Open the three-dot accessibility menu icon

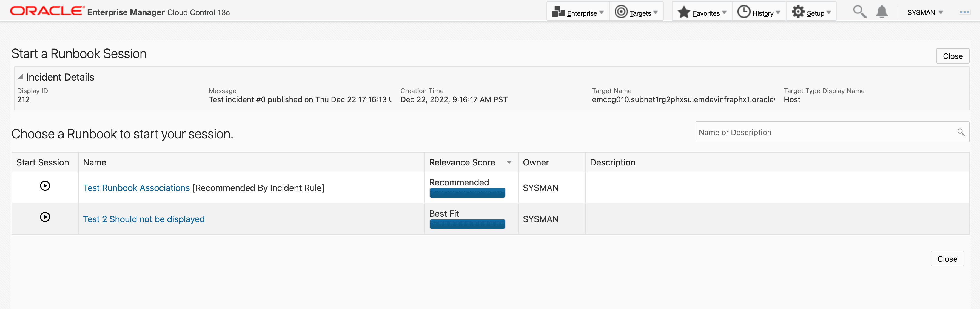[x=964, y=12]
